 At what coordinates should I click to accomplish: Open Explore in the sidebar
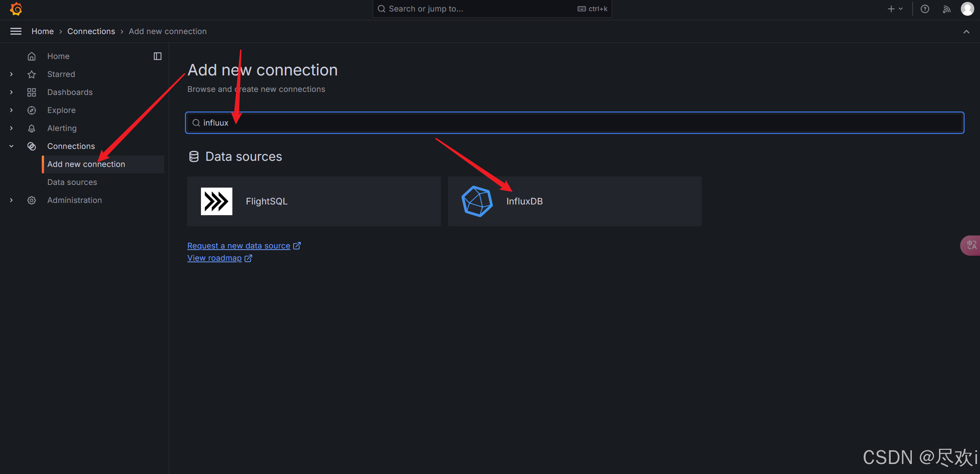tap(61, 110)
